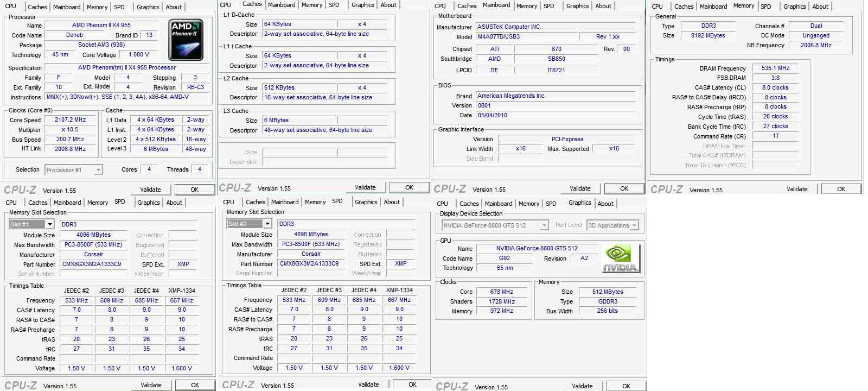
Task: Click the AMD Phenom II processor logo
Action: (186, 40)
